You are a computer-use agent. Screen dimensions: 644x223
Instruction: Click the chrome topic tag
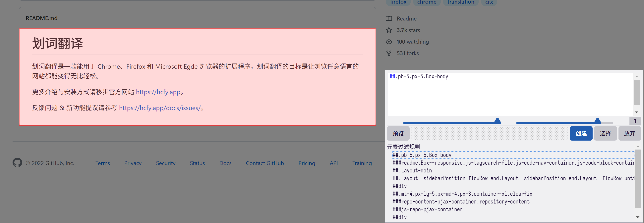(x=427, y=2)
